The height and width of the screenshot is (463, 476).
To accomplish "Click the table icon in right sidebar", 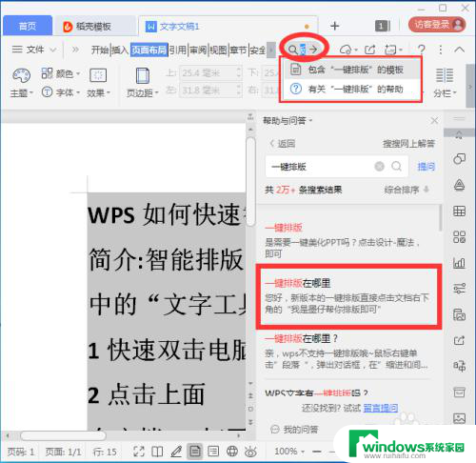I will 459,211.
